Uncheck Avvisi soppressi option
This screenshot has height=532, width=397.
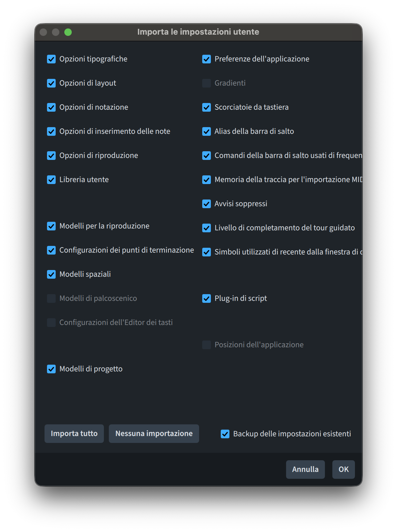(x=207, y=204)
